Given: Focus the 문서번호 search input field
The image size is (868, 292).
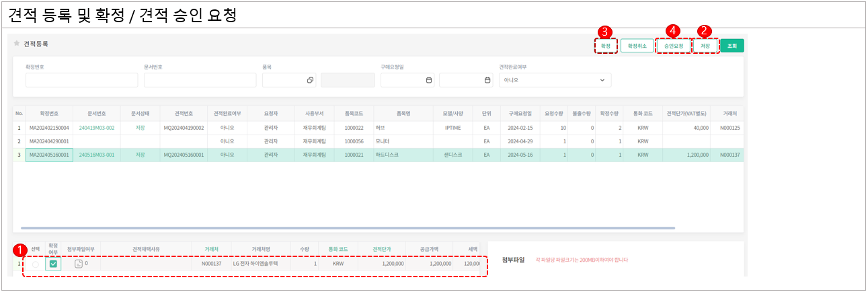Looking at the screenshot, I should point(200,80).
